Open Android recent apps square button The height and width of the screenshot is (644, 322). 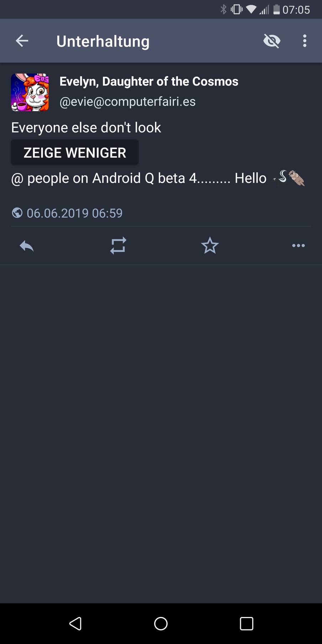(246, 623)
